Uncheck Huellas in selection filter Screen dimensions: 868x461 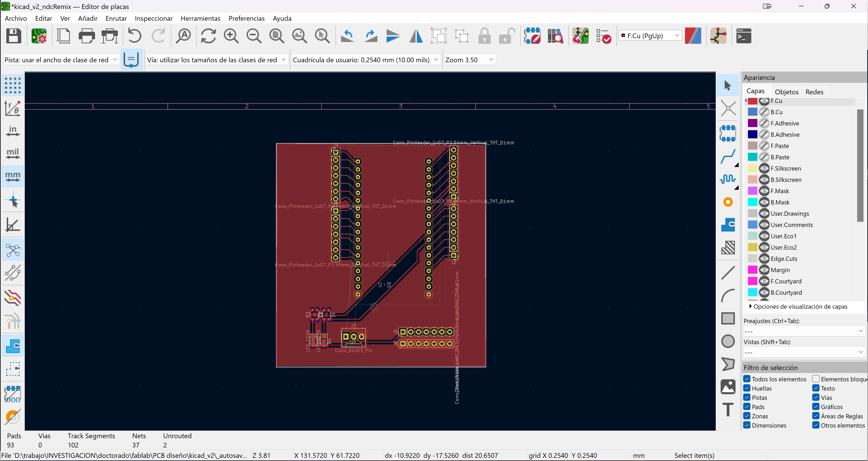[747, 388]
